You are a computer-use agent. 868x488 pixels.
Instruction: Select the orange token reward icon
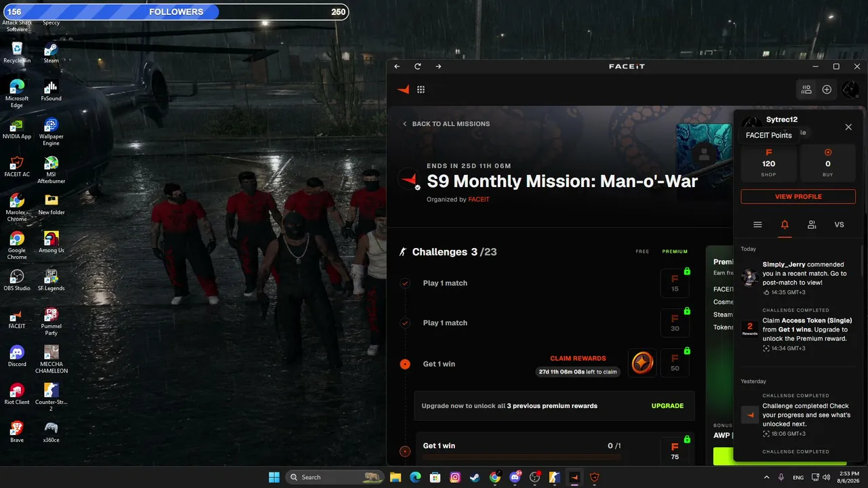click(642, 363)
